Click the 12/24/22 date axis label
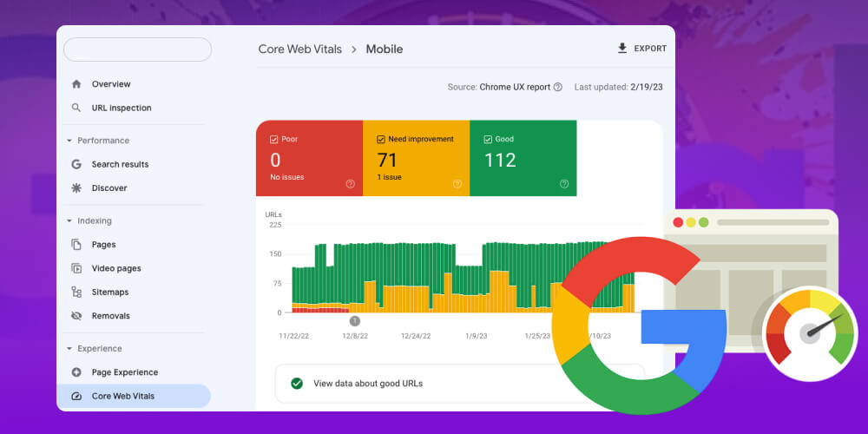The image size is (868, 434). tap(417, 336)
